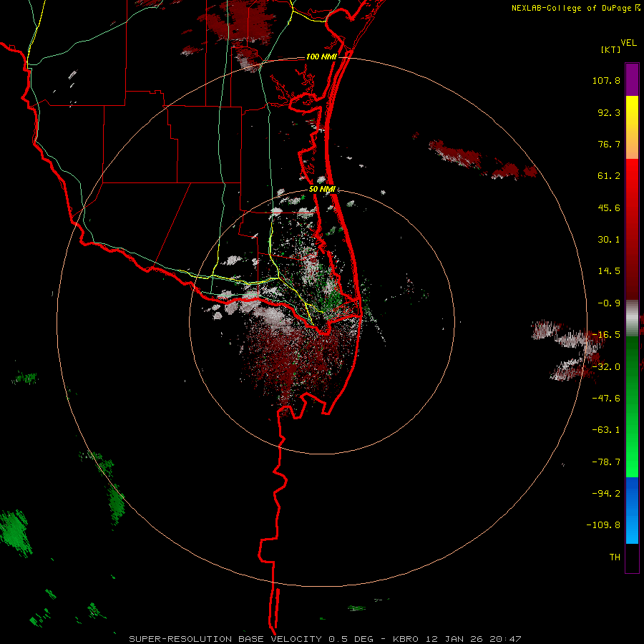
Task: Click the 92.3 value on velocity scale
Action: [x=609, y=112]
